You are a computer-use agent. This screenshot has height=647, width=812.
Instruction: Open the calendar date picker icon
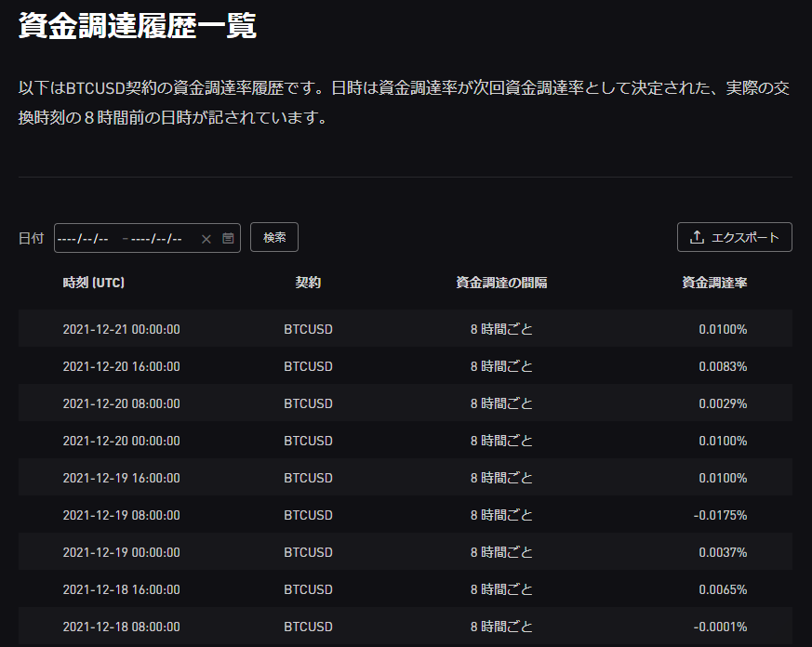[228, 238]
